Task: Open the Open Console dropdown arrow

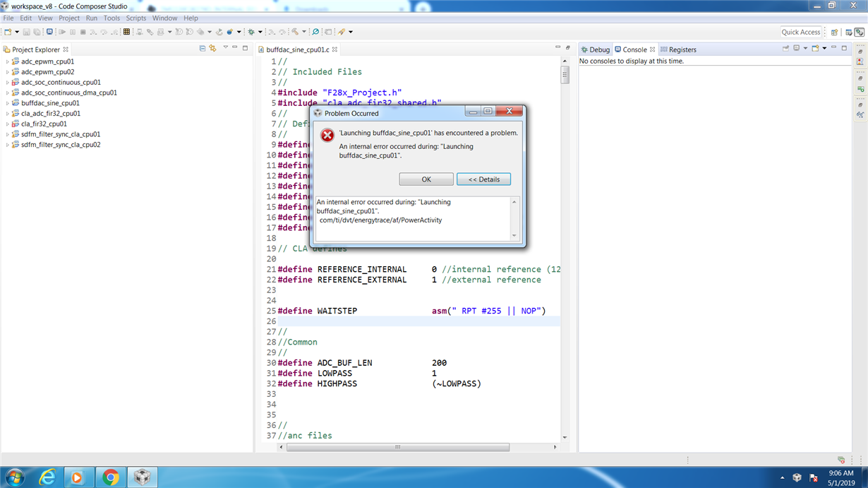Action: coord(824,48)
